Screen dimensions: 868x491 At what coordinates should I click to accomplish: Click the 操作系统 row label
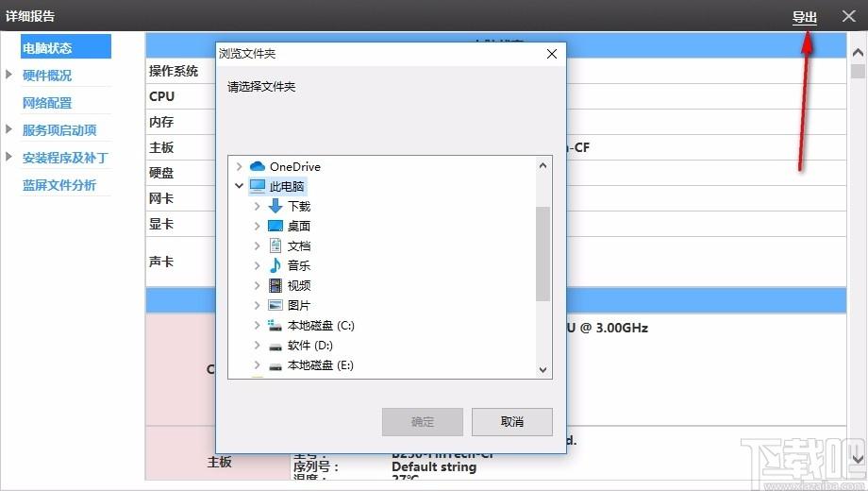pyautogui.click(x=174, y=71)
